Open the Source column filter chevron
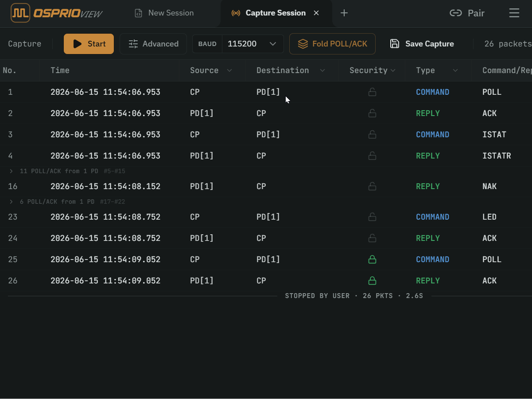The width and height of the screenshot is (532, 399). 229,70
